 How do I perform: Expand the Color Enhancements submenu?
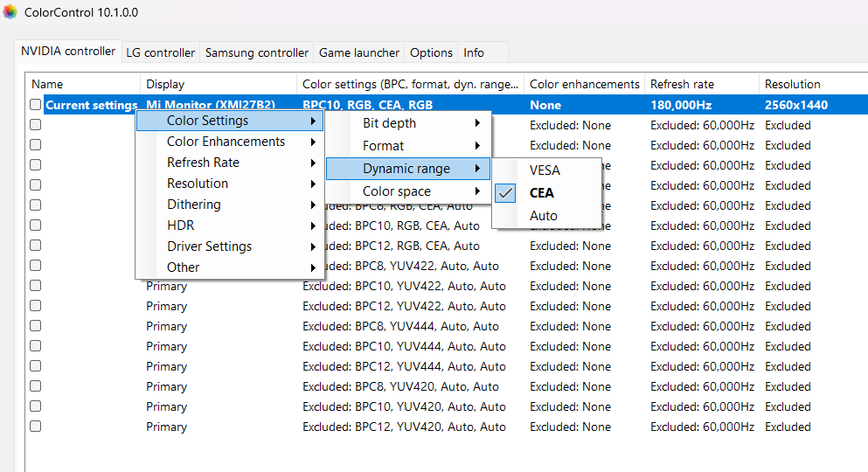[x=230, y=142]
